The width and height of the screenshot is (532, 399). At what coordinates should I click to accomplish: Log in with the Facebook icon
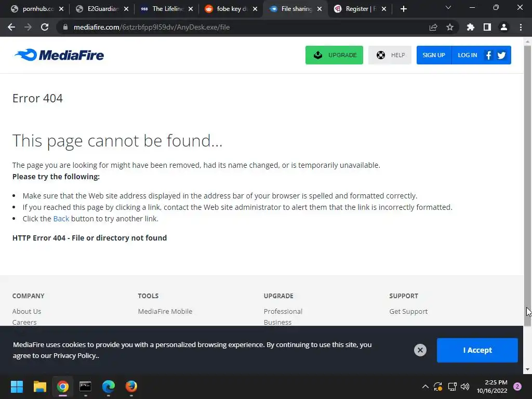coord(488,55)
